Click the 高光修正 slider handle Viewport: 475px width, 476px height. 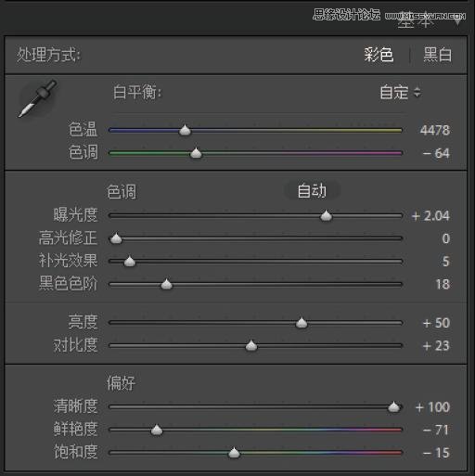116,238
